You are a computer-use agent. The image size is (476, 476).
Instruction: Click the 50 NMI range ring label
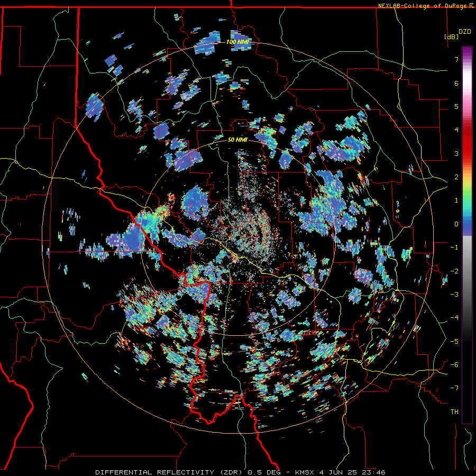pos(237,140)
